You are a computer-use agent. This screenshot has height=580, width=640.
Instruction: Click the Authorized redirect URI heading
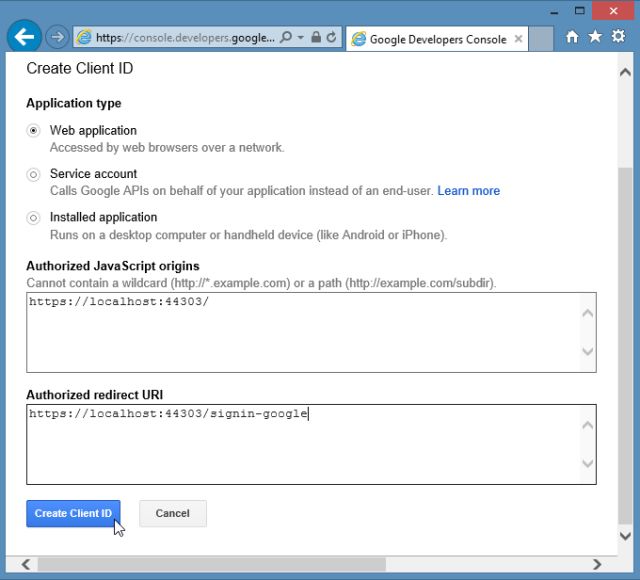tap(94, 395)
